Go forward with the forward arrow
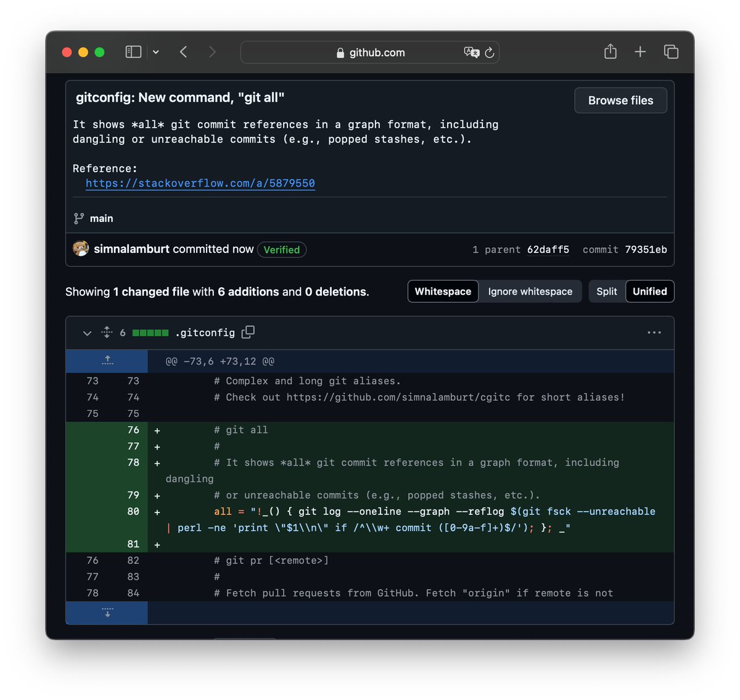This screenshot has width=740, height=700. 212,52
